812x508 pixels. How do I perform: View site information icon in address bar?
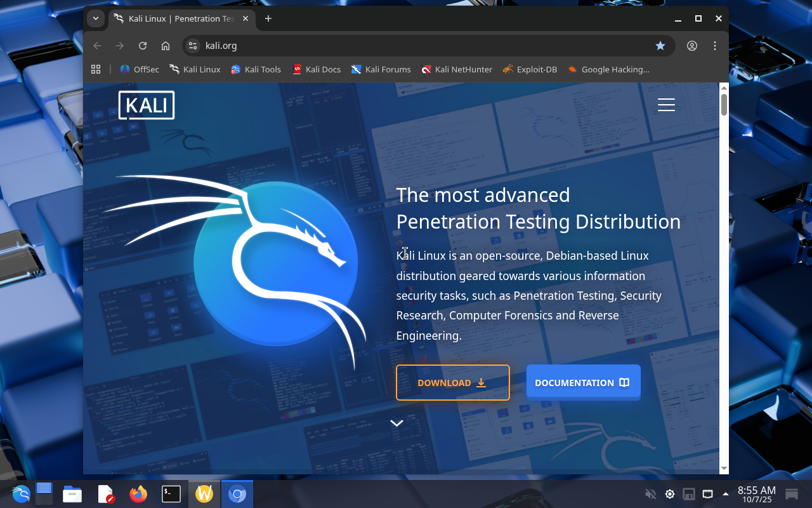coord(193,46)
